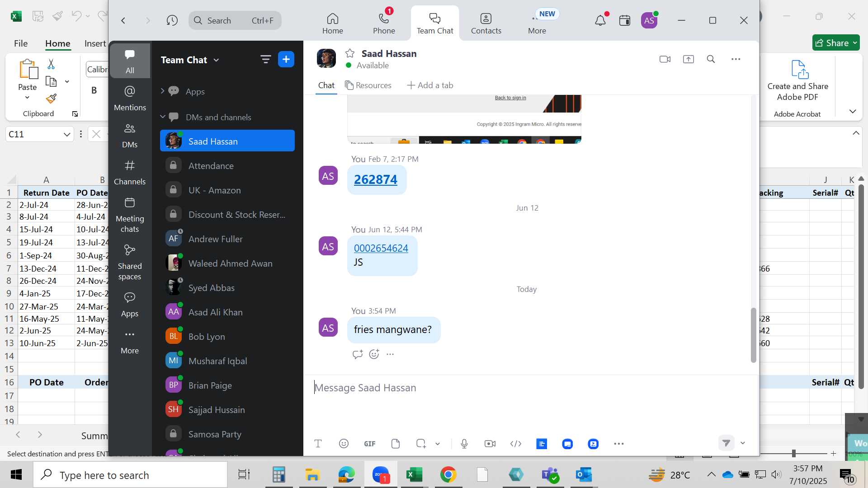Viewport: 868px width, 488px height.
Task: Expand the Team Chat title dropdown
Action: (217, 60)
